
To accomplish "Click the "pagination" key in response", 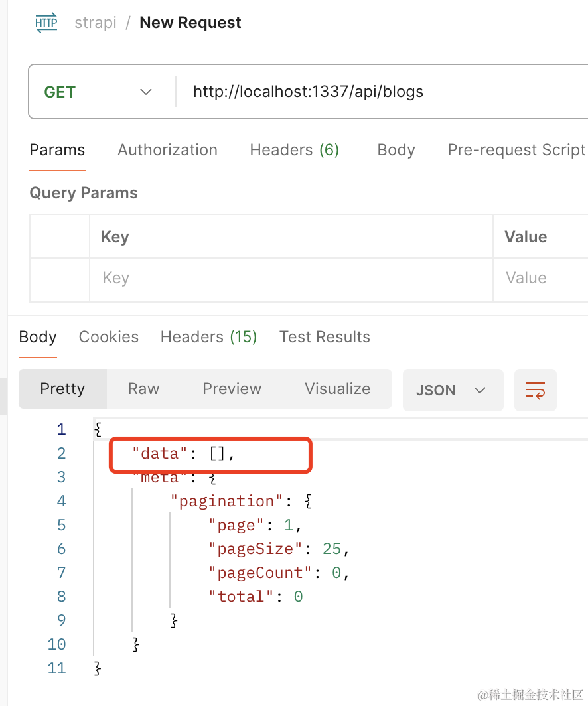I will [226, 501].
